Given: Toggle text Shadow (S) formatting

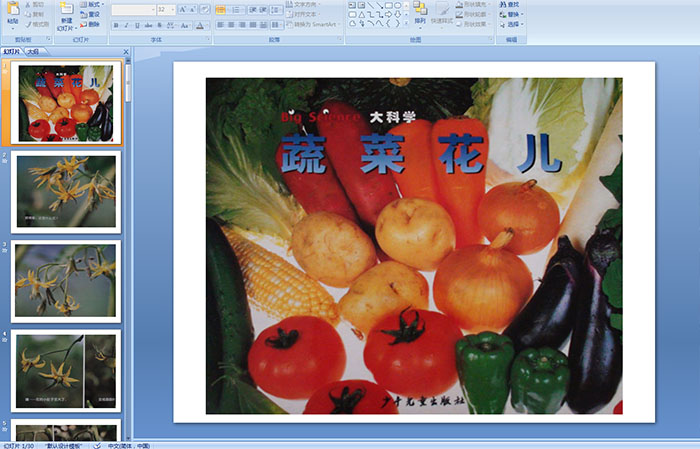Looking at the screenshot, I should coord(159,25).
